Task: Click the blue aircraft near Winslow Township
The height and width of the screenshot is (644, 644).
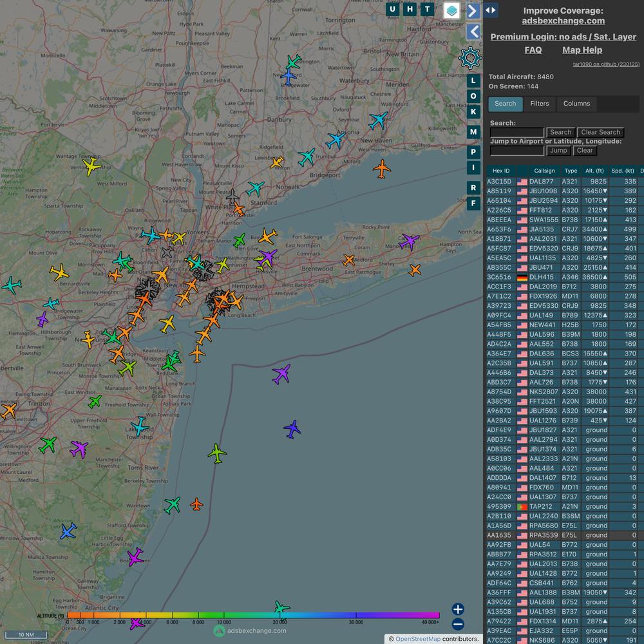Action: (68, 531)
